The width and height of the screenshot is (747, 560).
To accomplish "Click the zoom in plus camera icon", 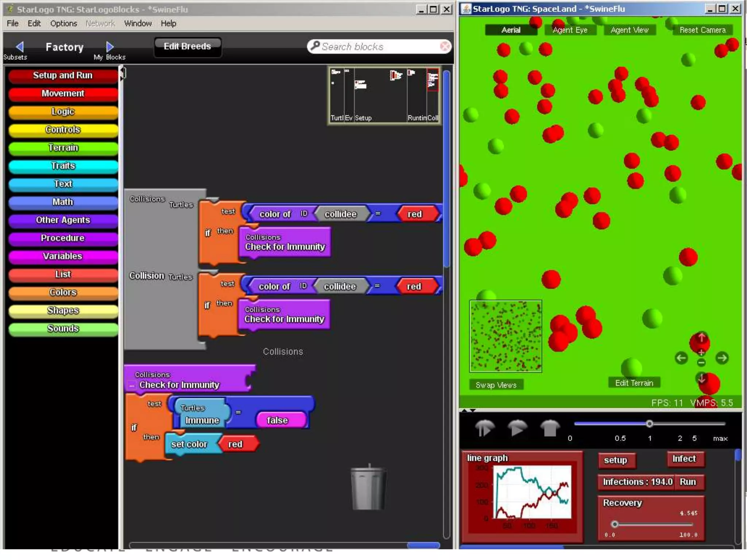I will (701, 352).
